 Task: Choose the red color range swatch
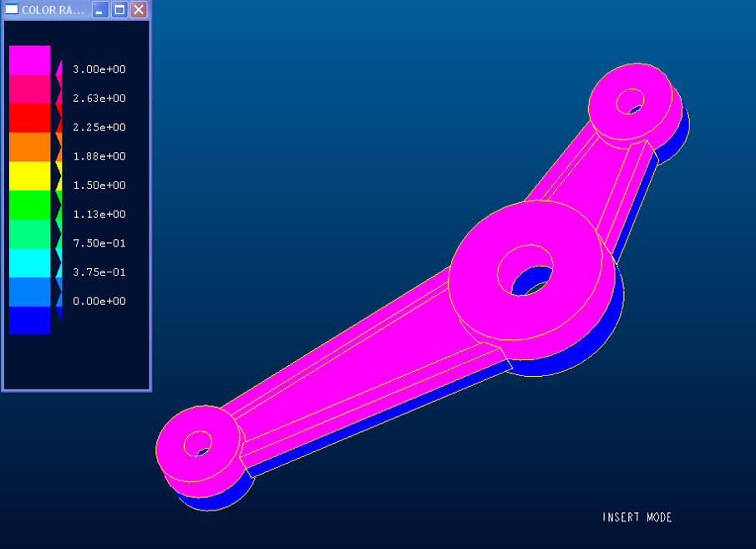point(30,118)
